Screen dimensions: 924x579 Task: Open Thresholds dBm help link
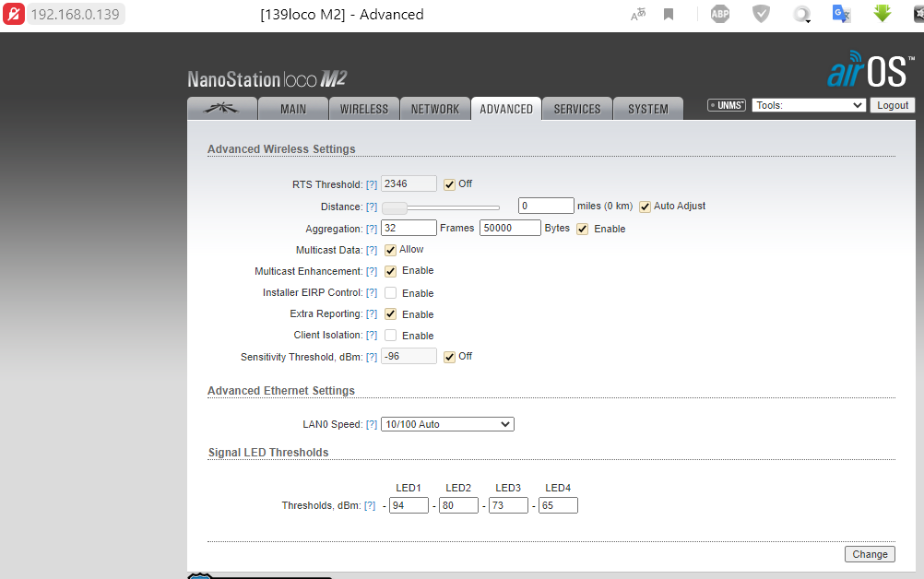click(370, 505)
